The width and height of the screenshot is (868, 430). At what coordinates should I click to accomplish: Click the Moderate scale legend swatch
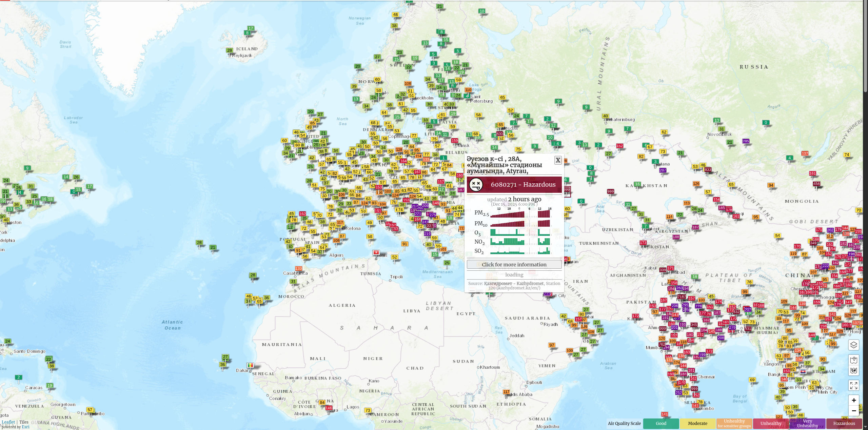point(697,424)
